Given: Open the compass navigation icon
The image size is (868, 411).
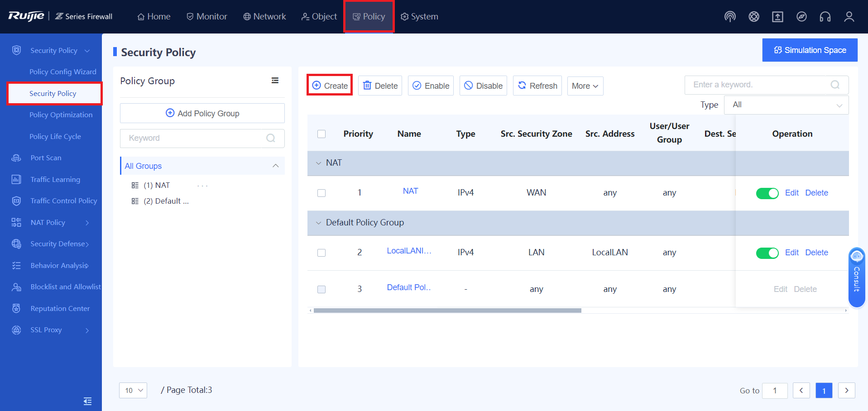Looking at the screenshot, I should 801,17.
